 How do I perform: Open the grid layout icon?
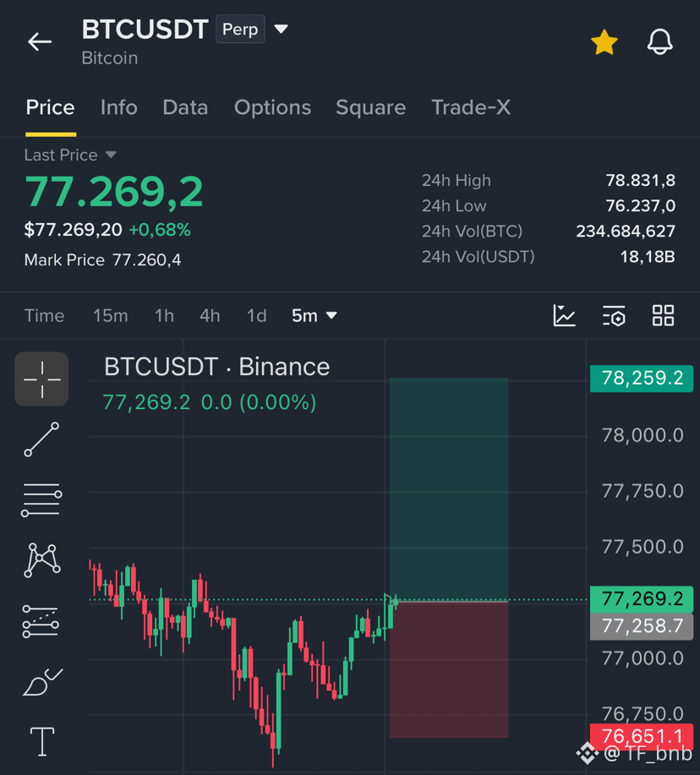tap(663, 315)
